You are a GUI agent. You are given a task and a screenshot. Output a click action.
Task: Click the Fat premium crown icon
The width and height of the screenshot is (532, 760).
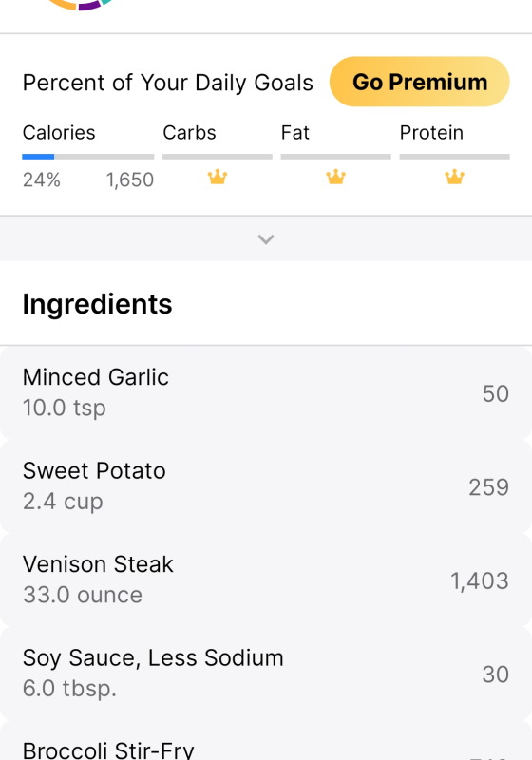pyautogui.click(x=335, y=177)
